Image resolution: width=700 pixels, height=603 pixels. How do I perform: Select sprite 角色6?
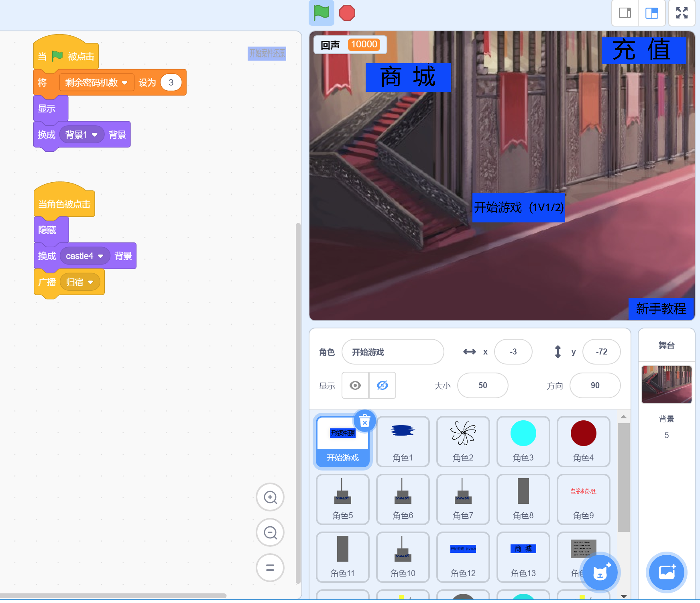coord(403,500)
